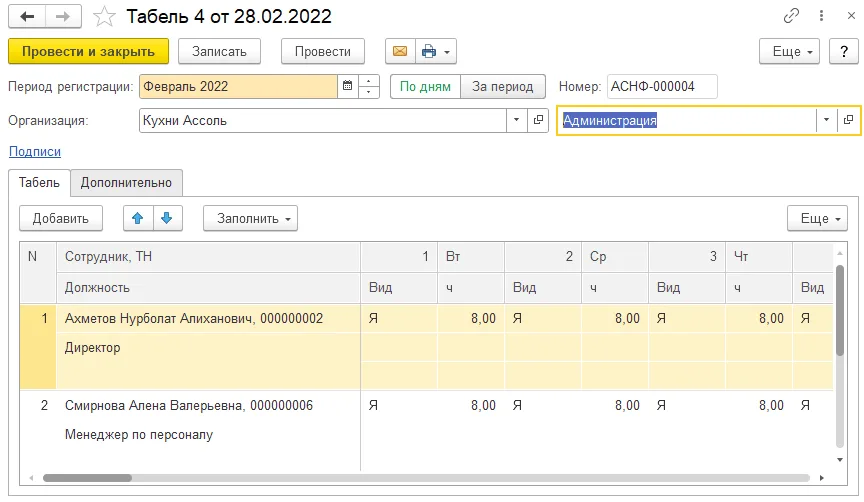Open the Организация dropdown list
864x502 pixels.
tap(516, 120)
